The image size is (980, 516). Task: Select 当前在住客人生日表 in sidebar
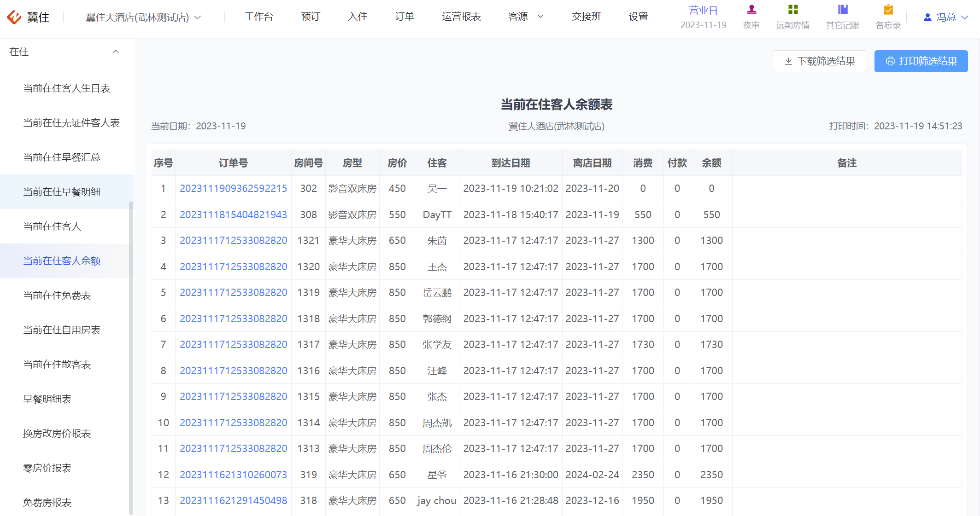click(67, 88)
